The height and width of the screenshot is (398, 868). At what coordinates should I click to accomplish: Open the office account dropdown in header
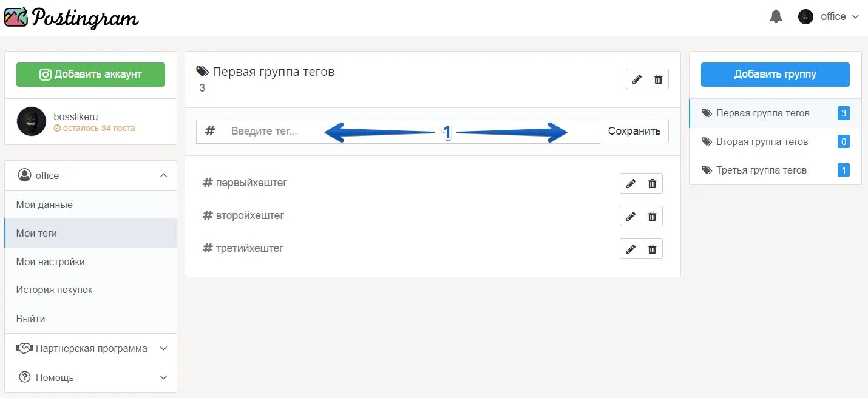829,16
